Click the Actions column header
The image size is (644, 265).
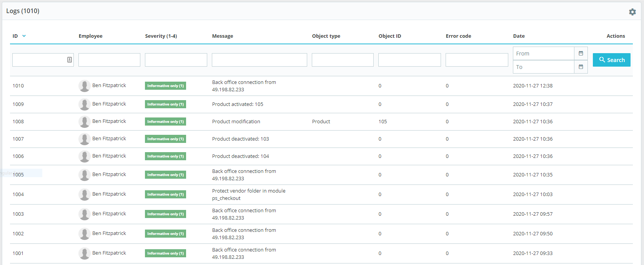[x=616, y=36]
